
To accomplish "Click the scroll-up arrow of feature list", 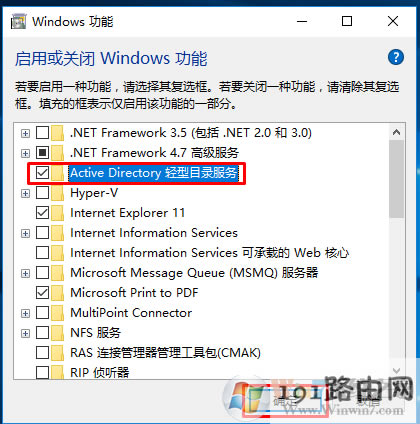I will [396, 132].
